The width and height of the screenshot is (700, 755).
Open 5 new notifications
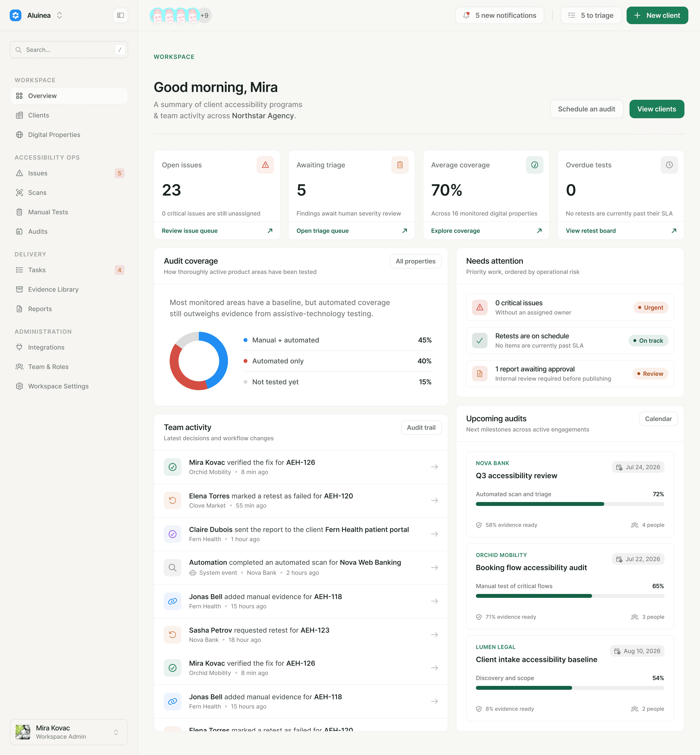point(499,16)
